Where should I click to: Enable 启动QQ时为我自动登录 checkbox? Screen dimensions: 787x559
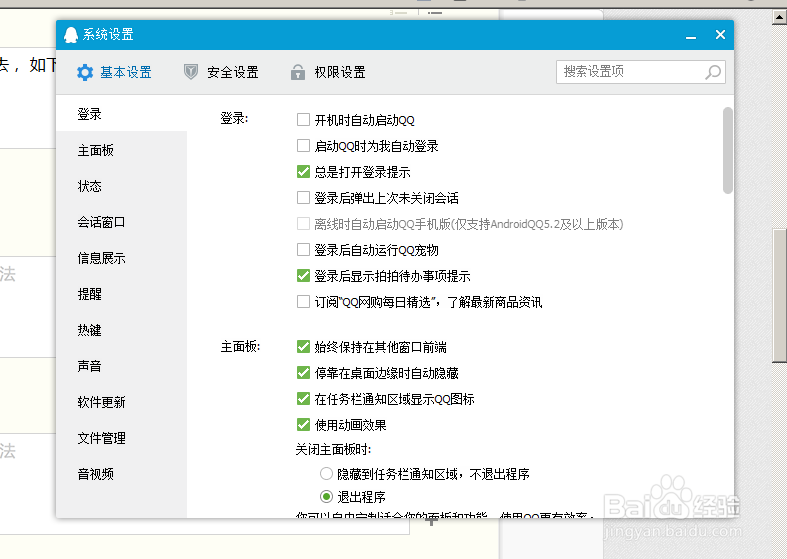[x=303, y=146]
